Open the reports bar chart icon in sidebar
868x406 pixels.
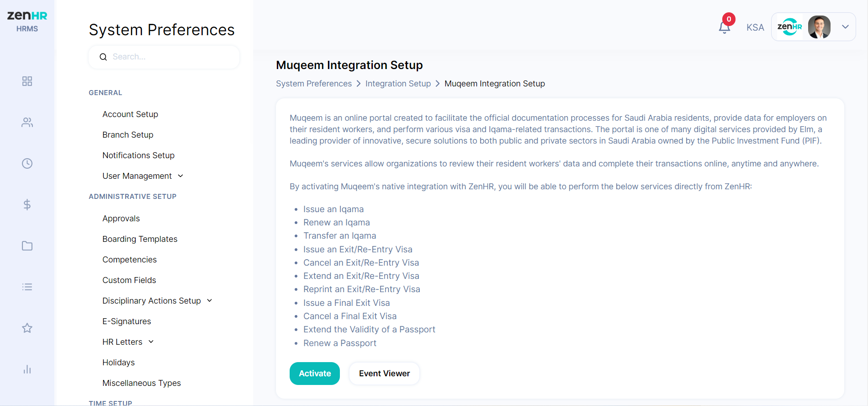27,369
